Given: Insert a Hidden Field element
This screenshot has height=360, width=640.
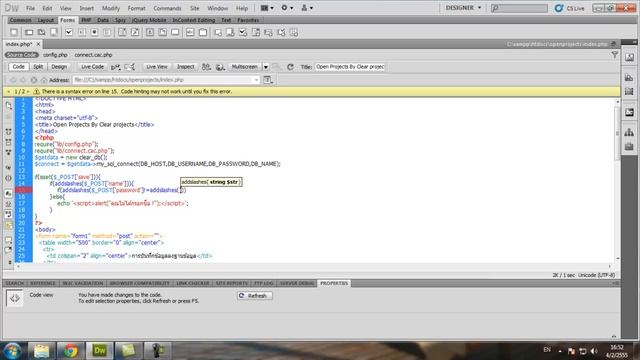Looking at the screenshot, I should pyautogui.click(x=41, y=32).
